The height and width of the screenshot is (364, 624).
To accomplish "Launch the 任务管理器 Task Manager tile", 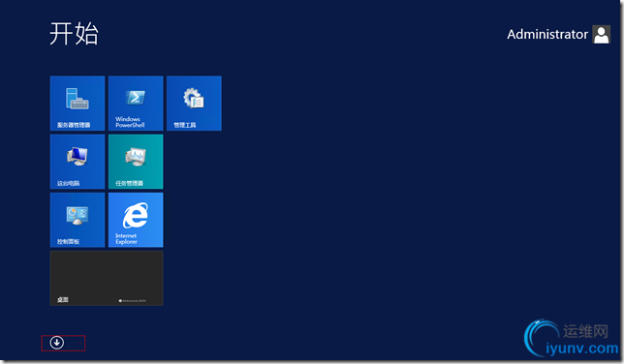I will coord(136,162).
